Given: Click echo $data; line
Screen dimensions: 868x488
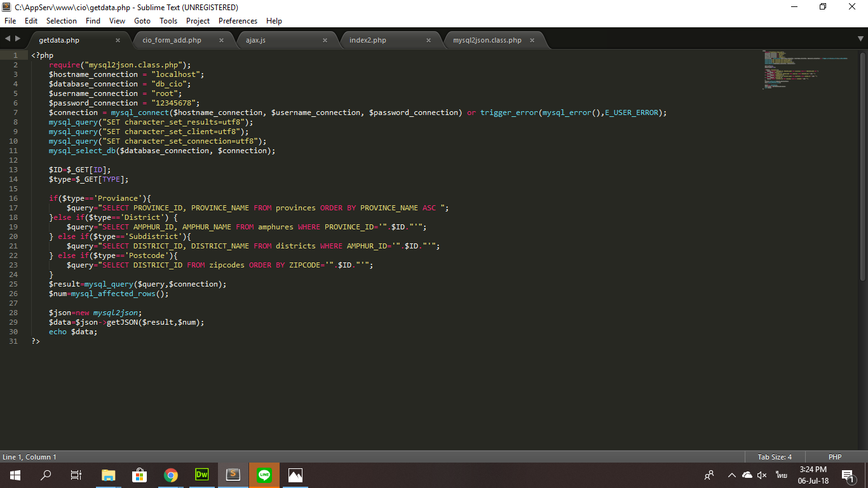Looking at the screenshot, I should [73, 332].
